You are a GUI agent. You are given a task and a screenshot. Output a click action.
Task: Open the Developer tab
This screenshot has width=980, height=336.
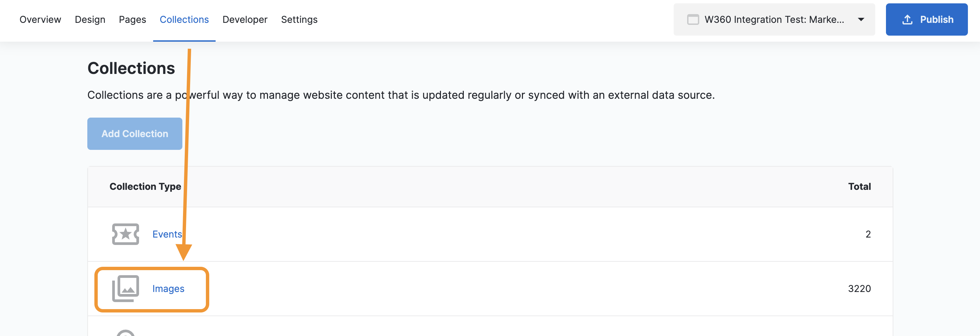point(244,20)
